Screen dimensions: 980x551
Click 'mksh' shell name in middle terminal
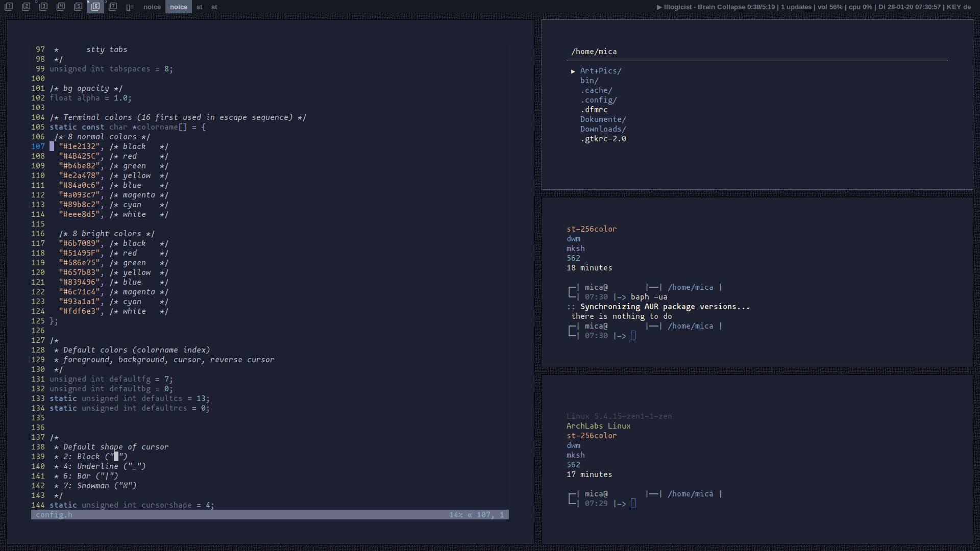point(576,248)
